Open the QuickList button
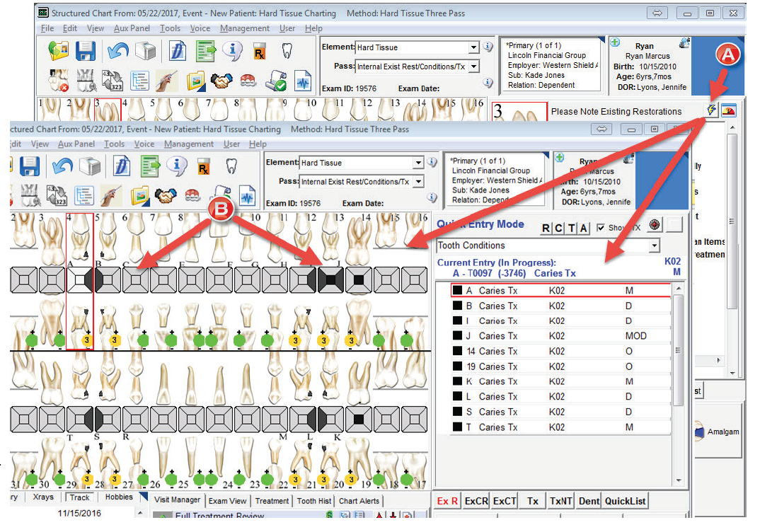Viewport: 760px width, 532px height. click(625, 501)
